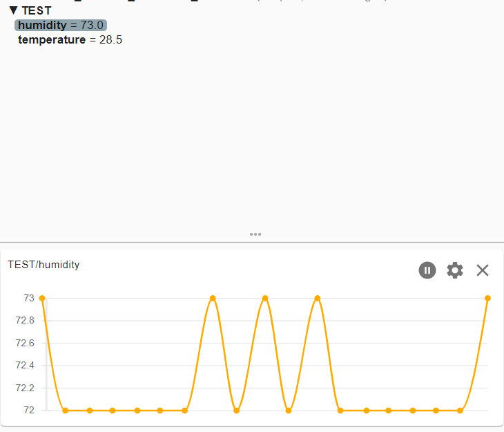504x432 pixels.
Task: Click the 72 y-axis label
Action: point(28,411)
